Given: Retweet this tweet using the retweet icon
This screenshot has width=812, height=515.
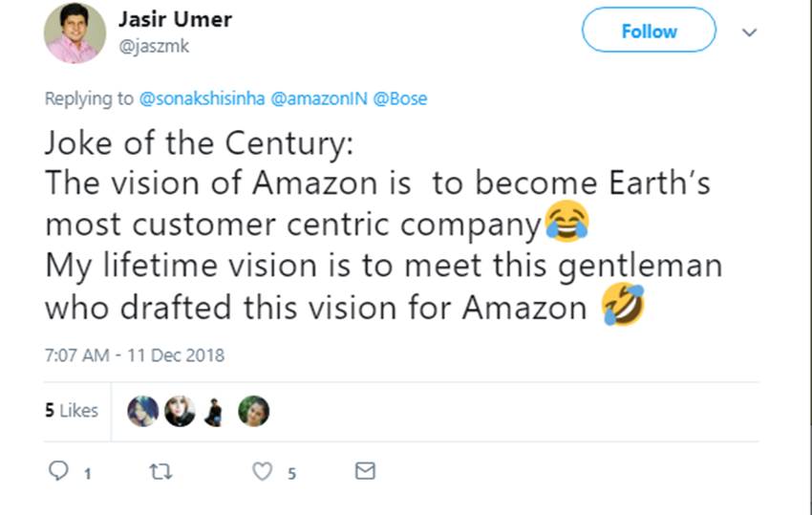Looking at the screenshot, I should coord(158,471).
